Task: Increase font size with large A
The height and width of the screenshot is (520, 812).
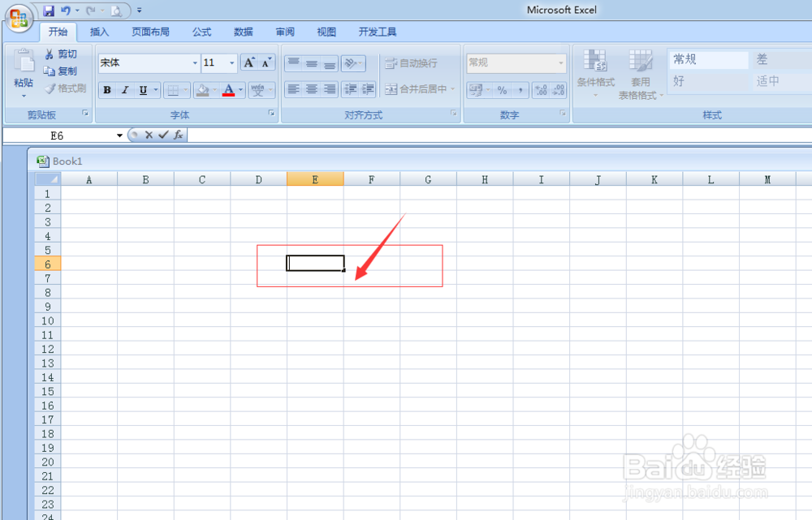Action: point(249,62)
